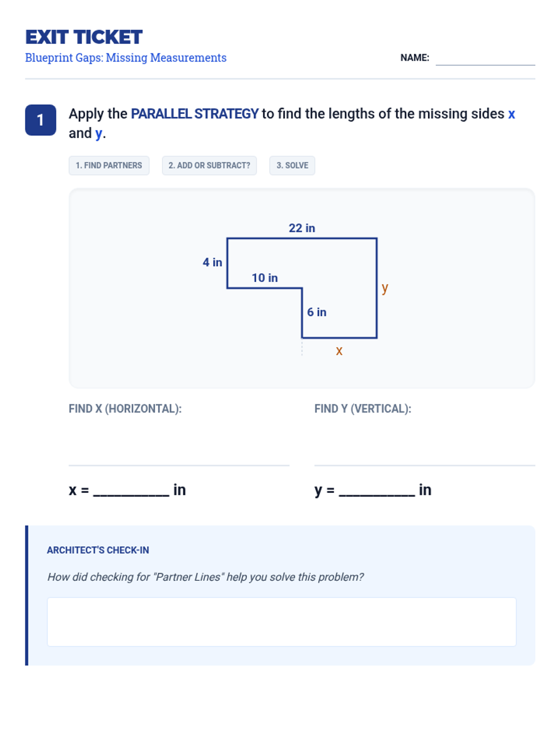Click the "22 in" top side label

(x=302, y=228)
